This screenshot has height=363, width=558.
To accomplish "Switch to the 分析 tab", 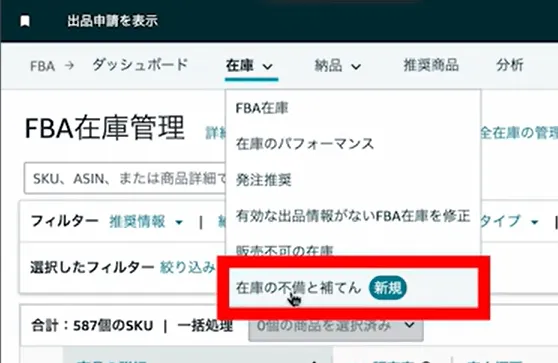I will pos(510,65).
